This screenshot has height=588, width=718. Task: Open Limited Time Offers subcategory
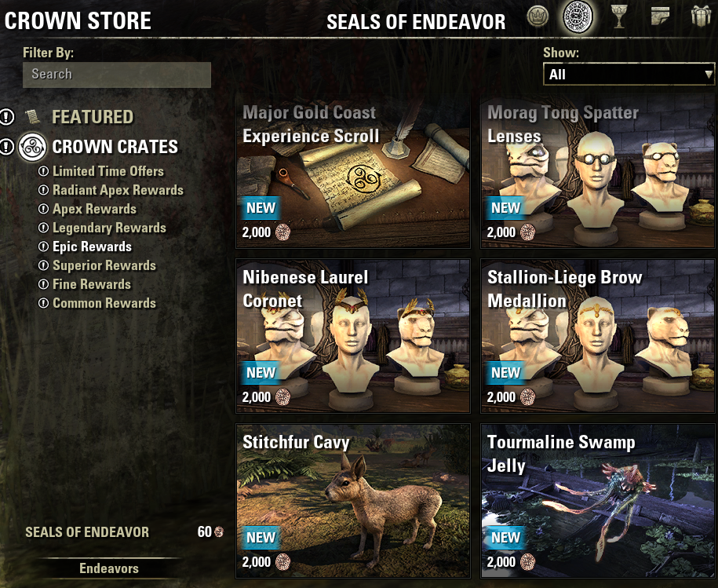[x=108, y=171]
